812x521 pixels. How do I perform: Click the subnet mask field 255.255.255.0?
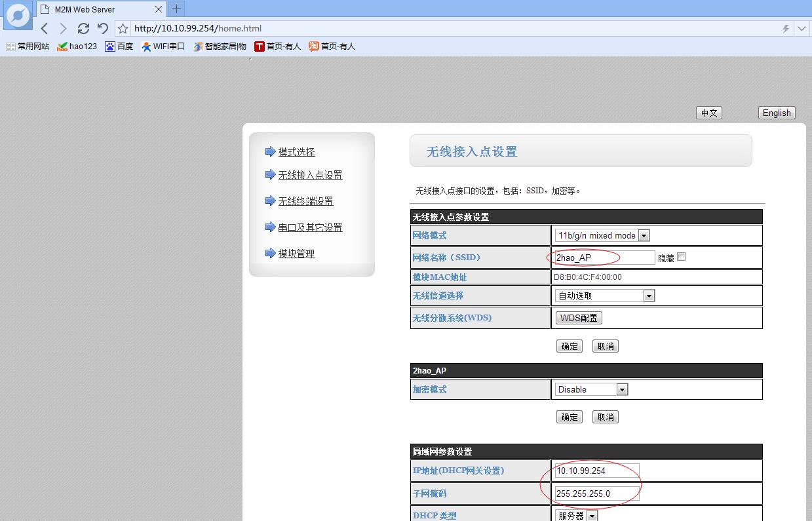click(596, 493)
